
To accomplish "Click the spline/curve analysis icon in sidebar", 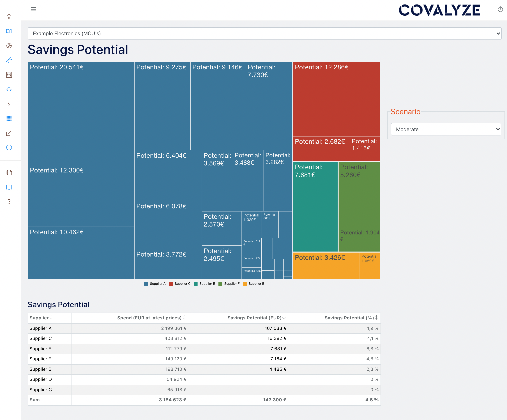I will 9,60.
